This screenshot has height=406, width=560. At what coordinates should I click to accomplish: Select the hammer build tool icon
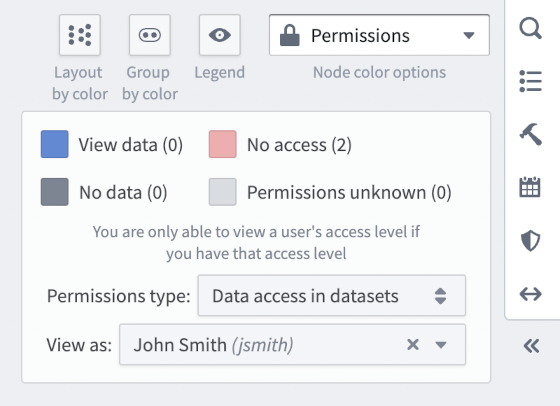(x=530, y=134)
